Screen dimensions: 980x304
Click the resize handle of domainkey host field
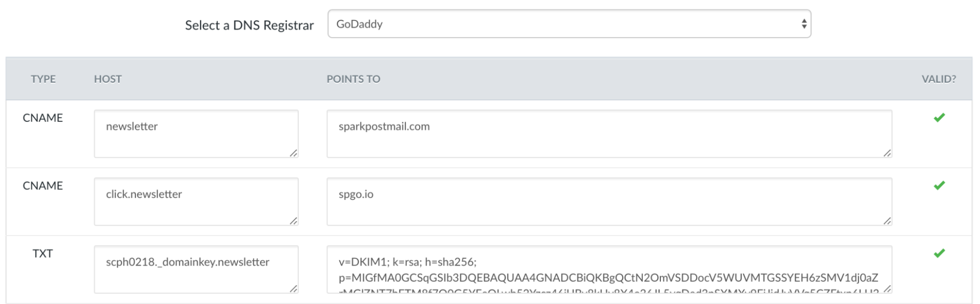294,289
